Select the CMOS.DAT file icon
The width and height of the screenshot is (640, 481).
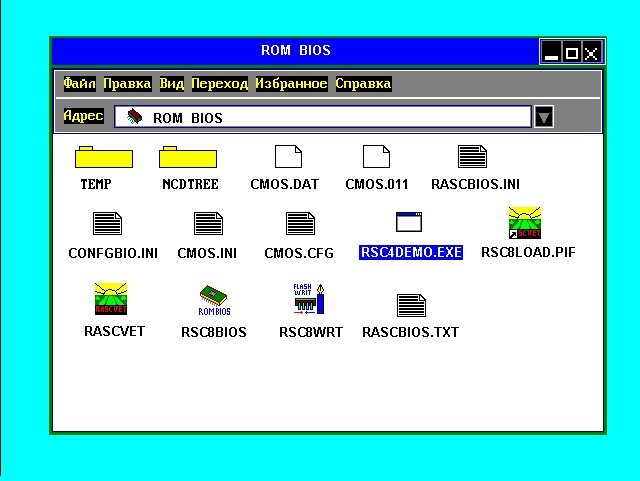[288, 156]
